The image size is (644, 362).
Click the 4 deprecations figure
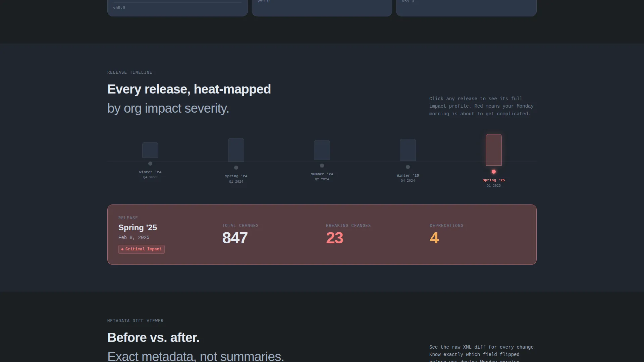[434, 238]
